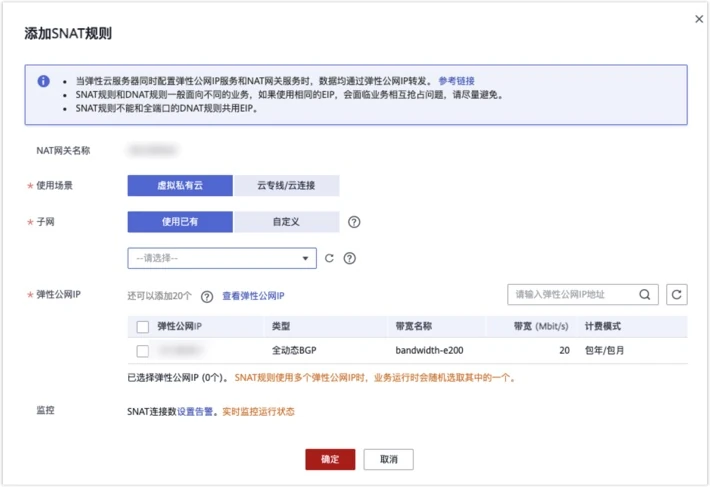Check the select-all 弹性公网IP header checkbox
This screenshot has width=710, height=487.
click(x=143, y=327)
